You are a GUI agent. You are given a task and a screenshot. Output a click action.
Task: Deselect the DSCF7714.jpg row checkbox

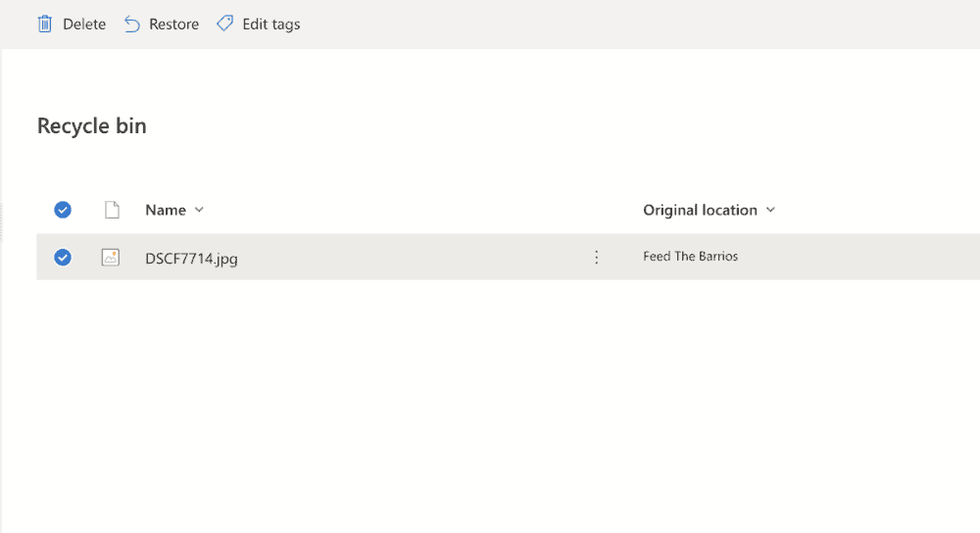pos(63,258)
